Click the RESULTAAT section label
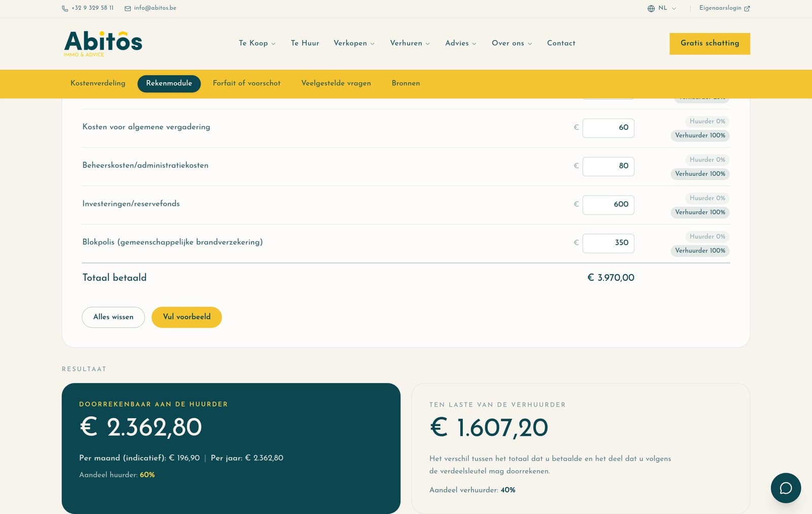The height and width of the screenshot is (514, 812). pos(84,369)
